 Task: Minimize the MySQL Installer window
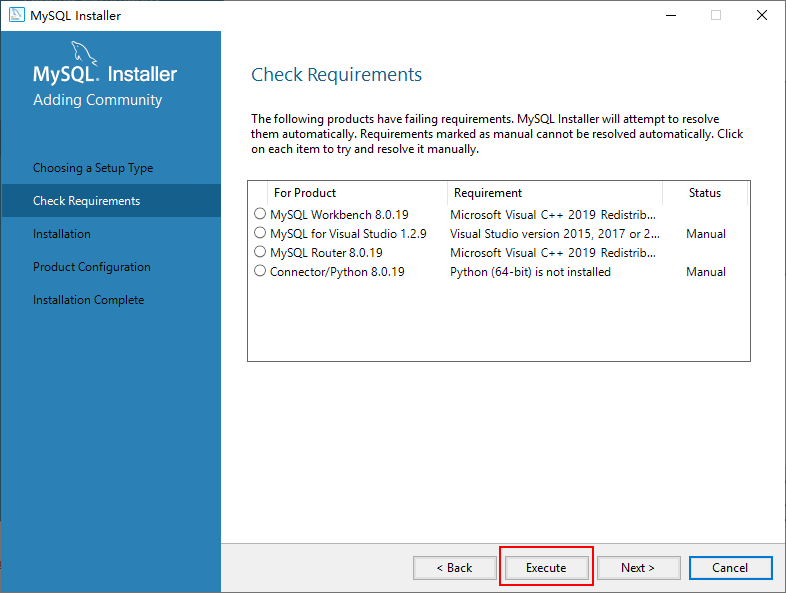669,15
